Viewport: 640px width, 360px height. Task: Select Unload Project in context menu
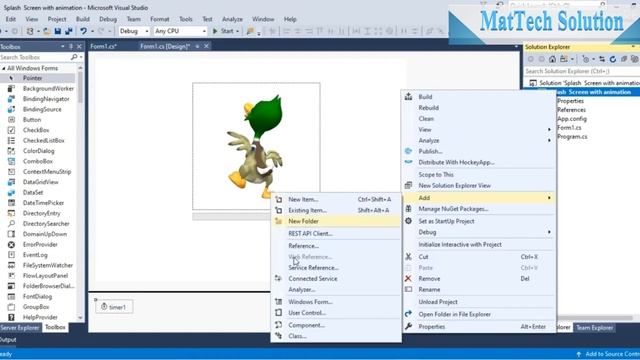pos(438,302)
